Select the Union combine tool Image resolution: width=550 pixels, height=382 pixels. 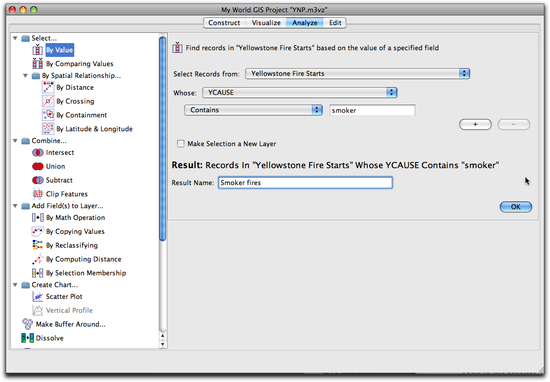tap(55, 166)
